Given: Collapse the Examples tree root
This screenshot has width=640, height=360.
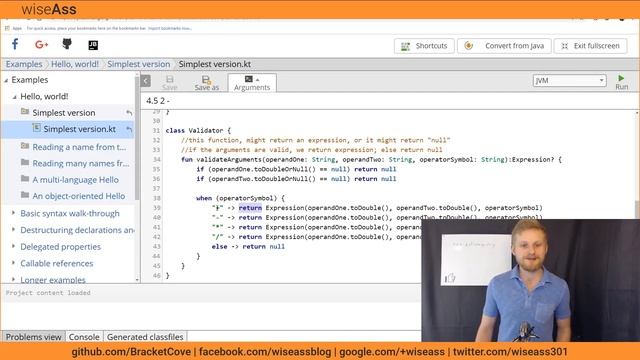Looking at the screenshot, I should [6, 80].
